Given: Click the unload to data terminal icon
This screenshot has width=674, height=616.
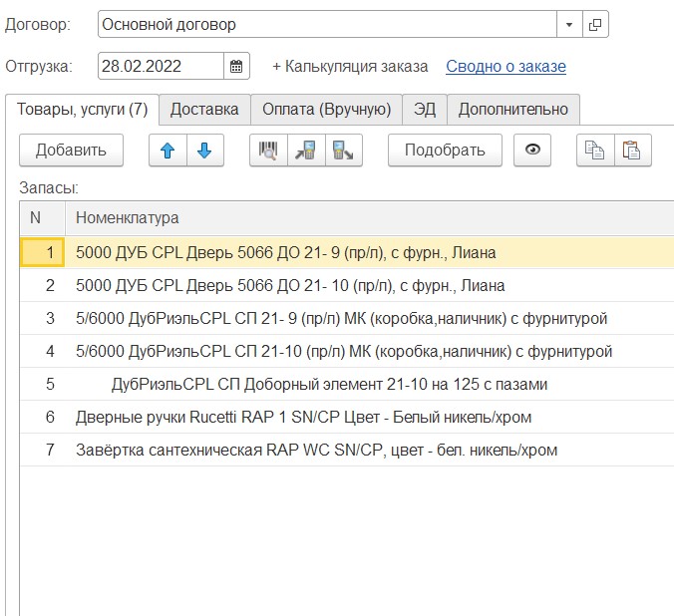Looking at the screenshot, I should (343, 151).
